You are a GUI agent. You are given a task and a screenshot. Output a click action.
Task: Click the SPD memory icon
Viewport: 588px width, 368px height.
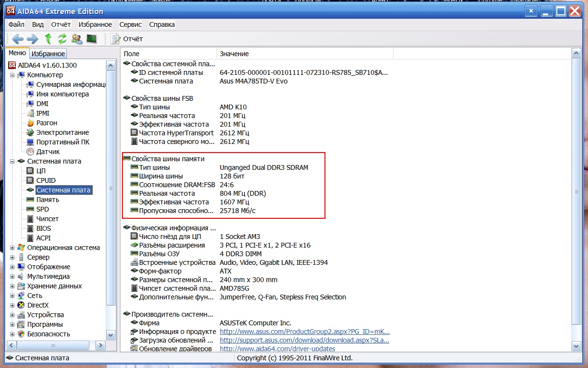(x=30, y=209)
